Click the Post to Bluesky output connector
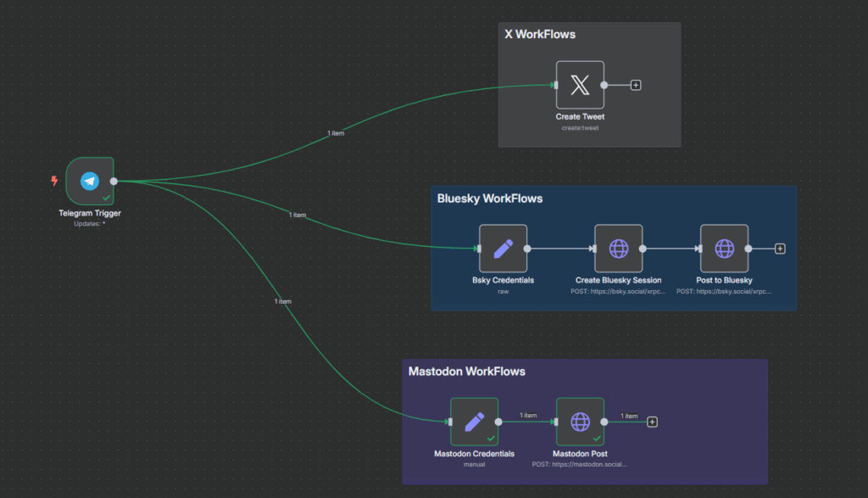This screenshot has width=868, height=498. 748,249
